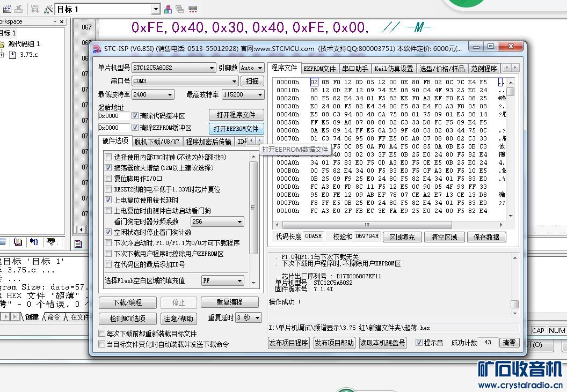Screen dimensions: 567x392
Task: Click the 扫描 serial port button
Action: tap(252, 81)
